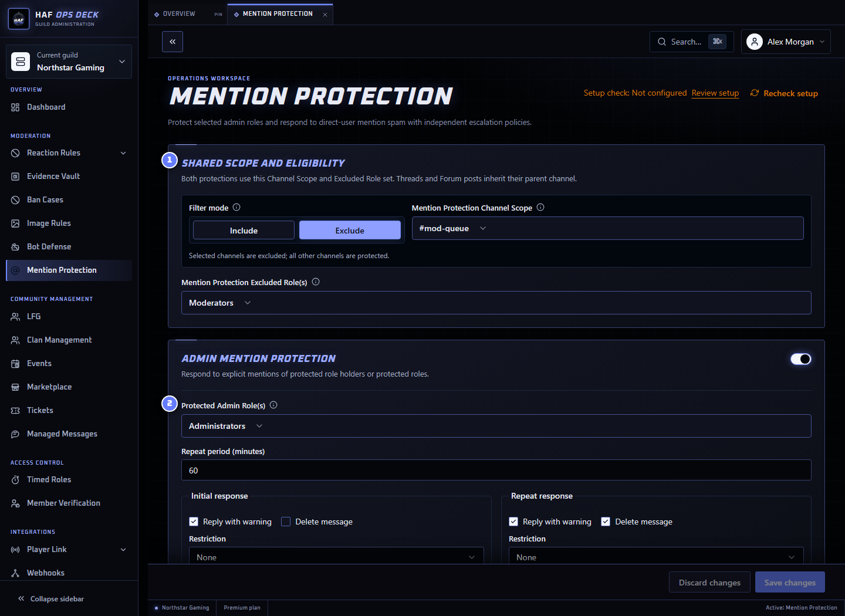Open the Administrators protected roles dropdown
Image resolution: width=845 pixels, height=616 pixels.
pyautogui.click(x=496, y=426)
